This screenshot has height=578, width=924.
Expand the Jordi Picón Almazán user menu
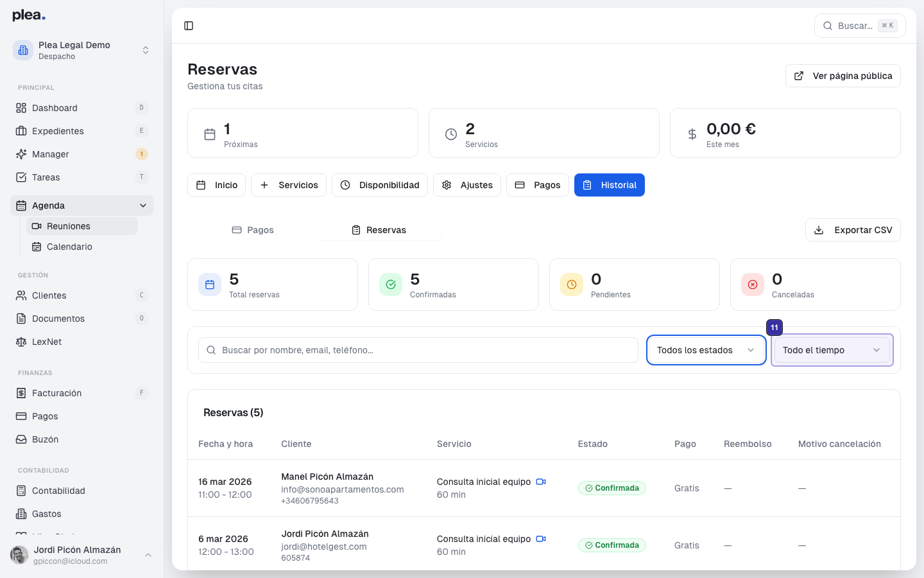click(81, 555)
